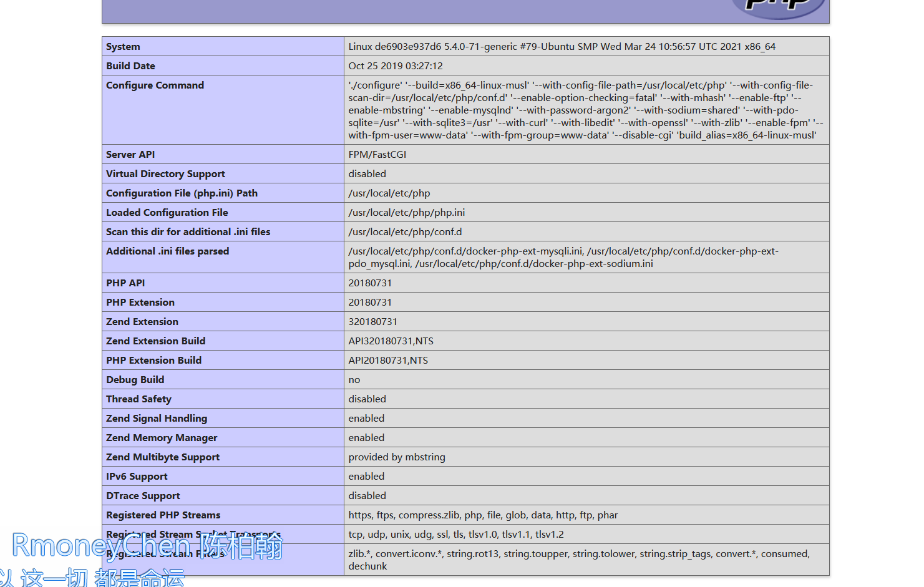
Task: Click IPv6 Support 'enabled' value
Action: (366, 477)
